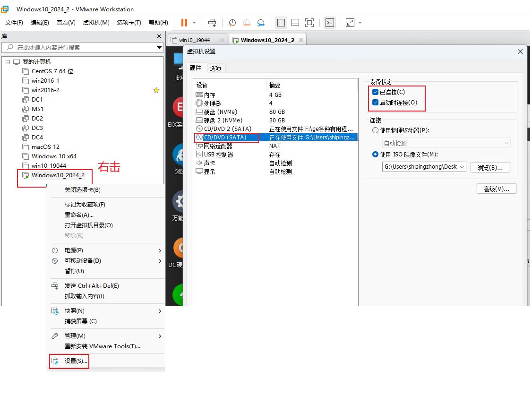Click the 高级(V)... button

(496, 189)
